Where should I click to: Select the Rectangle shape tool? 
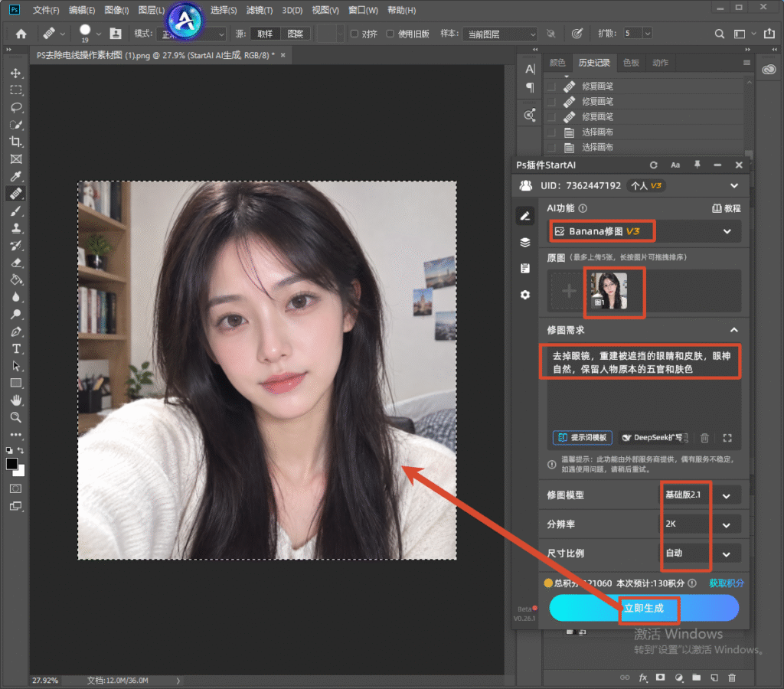tap(16, 384)
